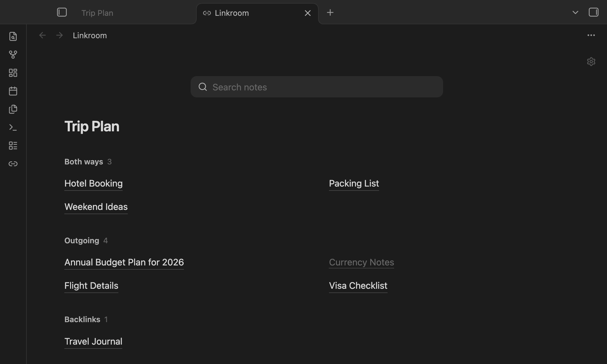Open quick switcher file search icon
Image resolution: width=607 pixels, height=364 pixels.
[x=13, y=36]
